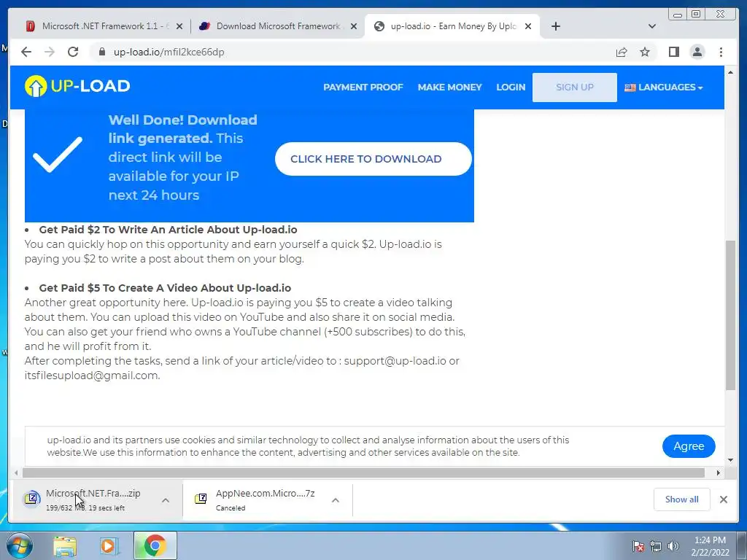Open Windows Media Player from taskbar
Image resolution: width=747 pixels, height=560 pixels.
coord(109,546)
